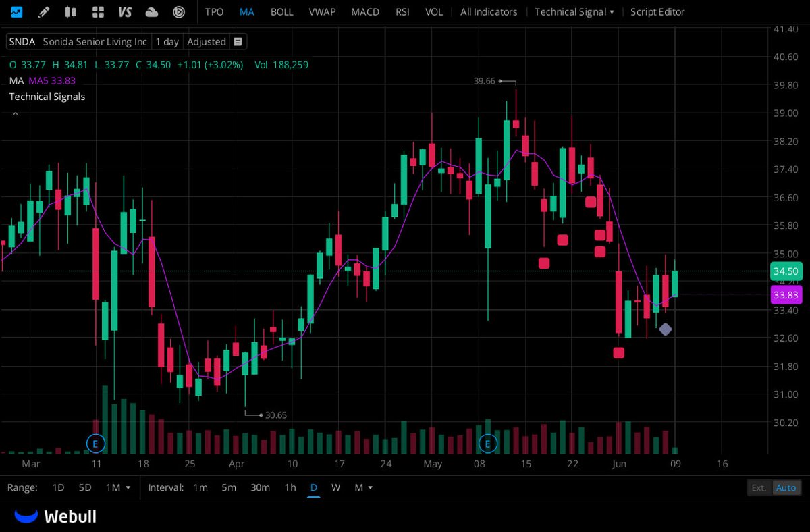The width and height of the screenshot is (810, 532).
Task: Open All Indicators list
Action: [489, 11]
